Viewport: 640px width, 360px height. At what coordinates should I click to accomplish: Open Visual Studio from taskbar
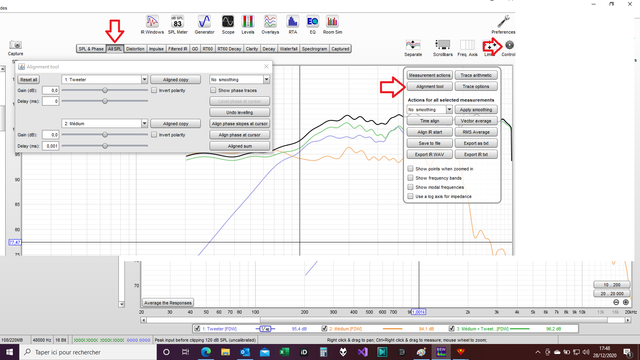(362, 352)
